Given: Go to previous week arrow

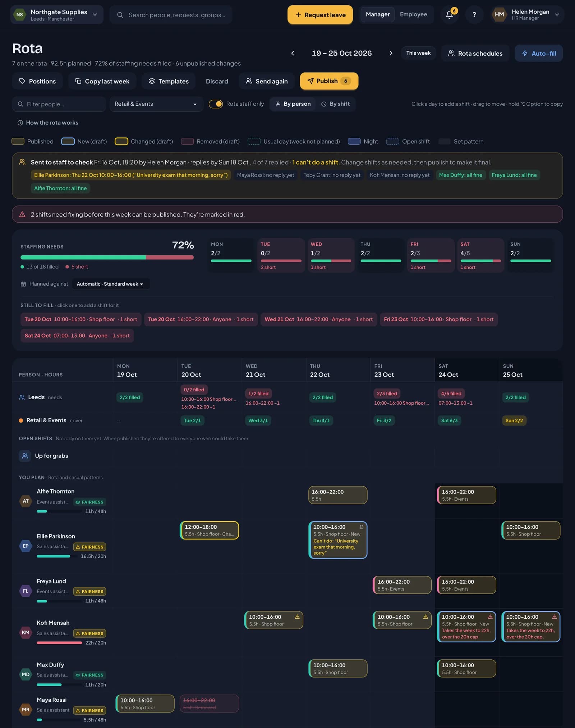Looking at the screenshot, I should (x=293, y=53).
